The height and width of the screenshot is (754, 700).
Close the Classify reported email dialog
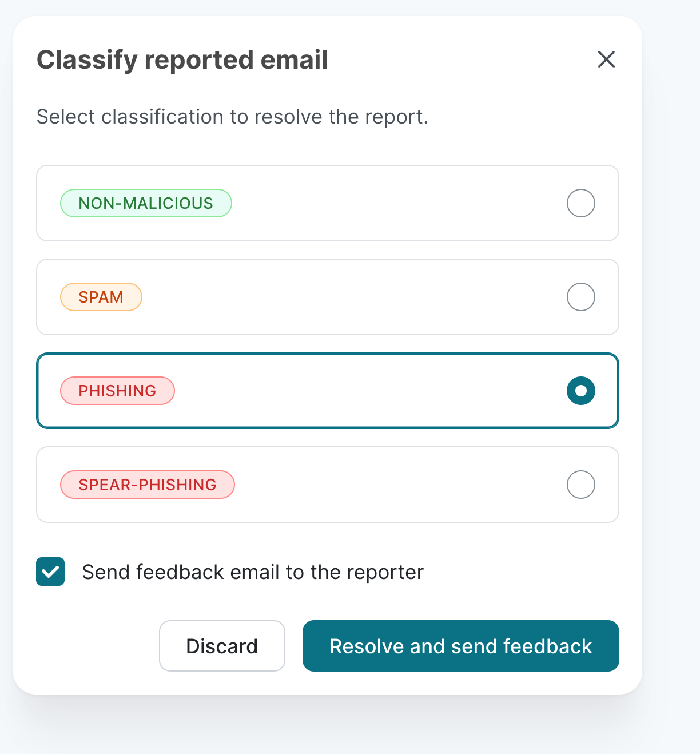(606, 59)
